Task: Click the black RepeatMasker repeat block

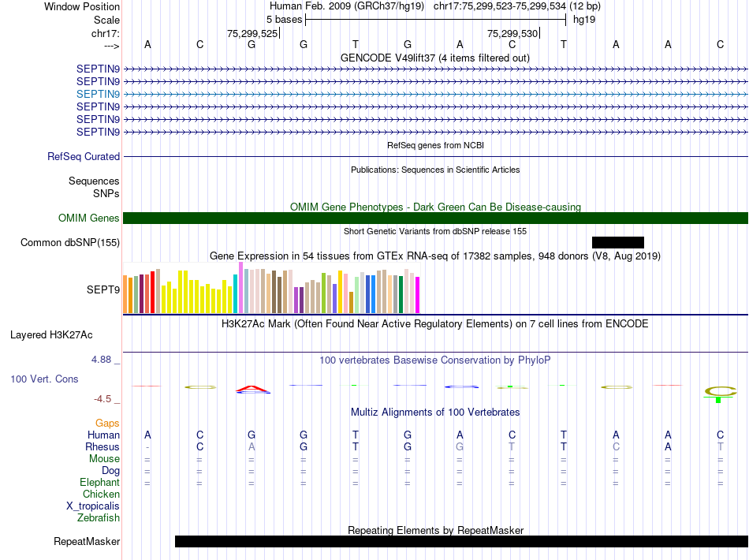Action: [x=461, y=541]
